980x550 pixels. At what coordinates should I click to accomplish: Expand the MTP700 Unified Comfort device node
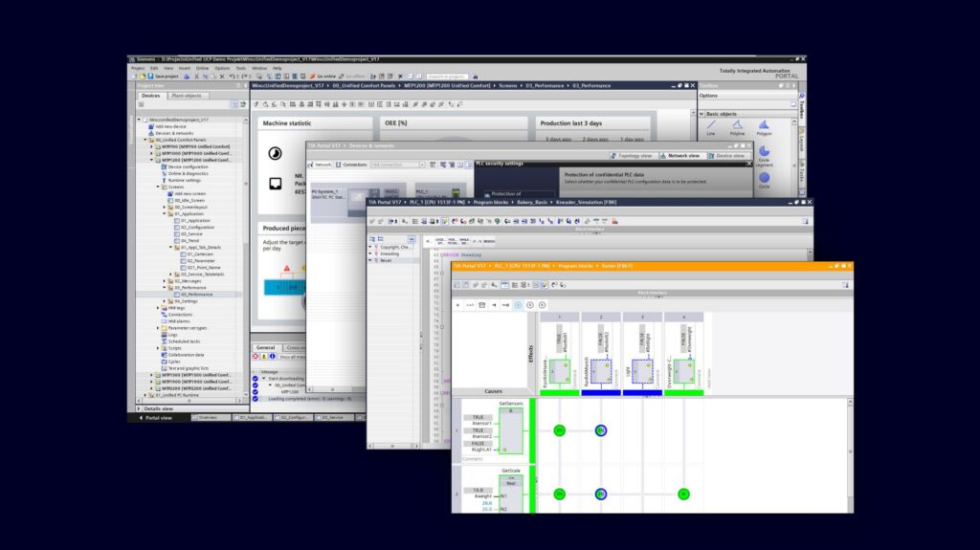pos(152,146)
